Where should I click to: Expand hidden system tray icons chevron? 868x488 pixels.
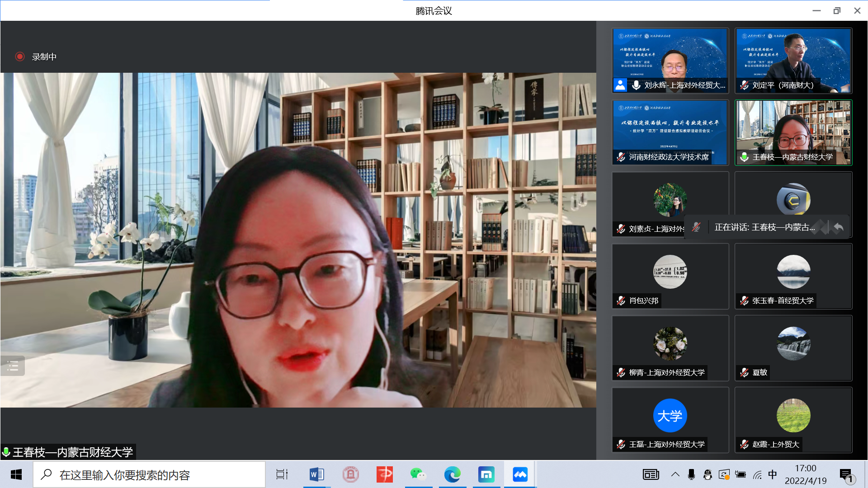(x=675, y=474)
